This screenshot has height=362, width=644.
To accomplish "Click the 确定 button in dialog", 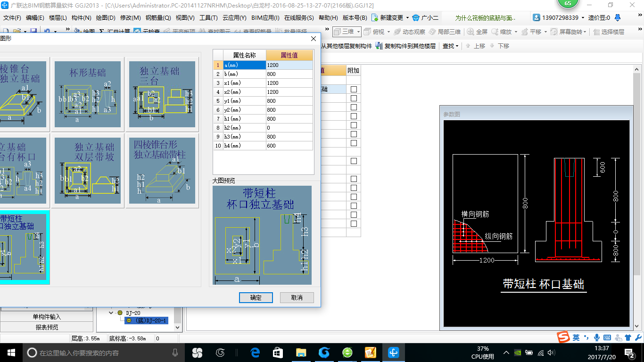I will point(256,297).
